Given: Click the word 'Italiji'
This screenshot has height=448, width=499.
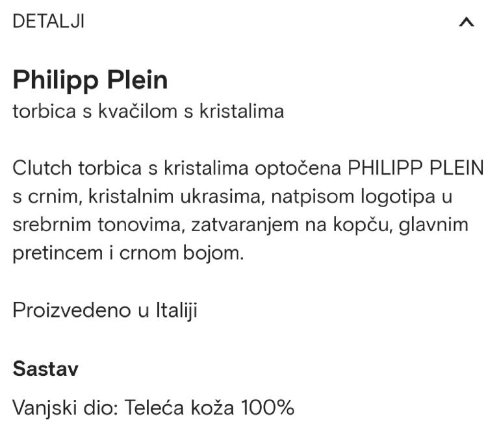Looking at the screenshot, I should click(175, 310).
